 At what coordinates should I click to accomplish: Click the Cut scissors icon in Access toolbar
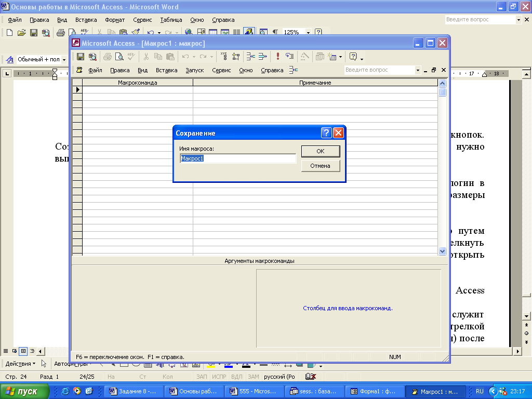146,57
